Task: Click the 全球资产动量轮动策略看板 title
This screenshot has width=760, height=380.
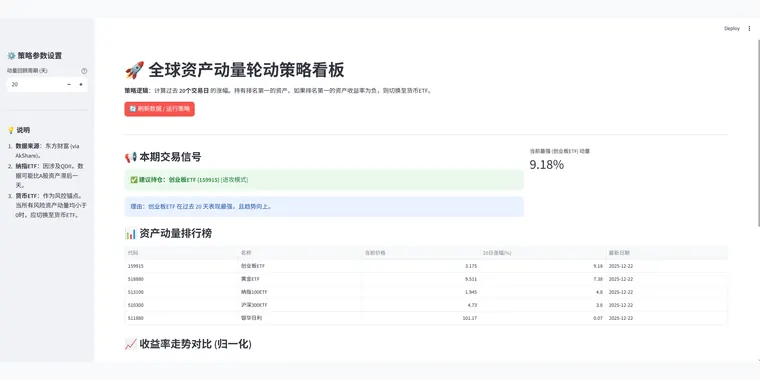Action: [x=246, y=70]
